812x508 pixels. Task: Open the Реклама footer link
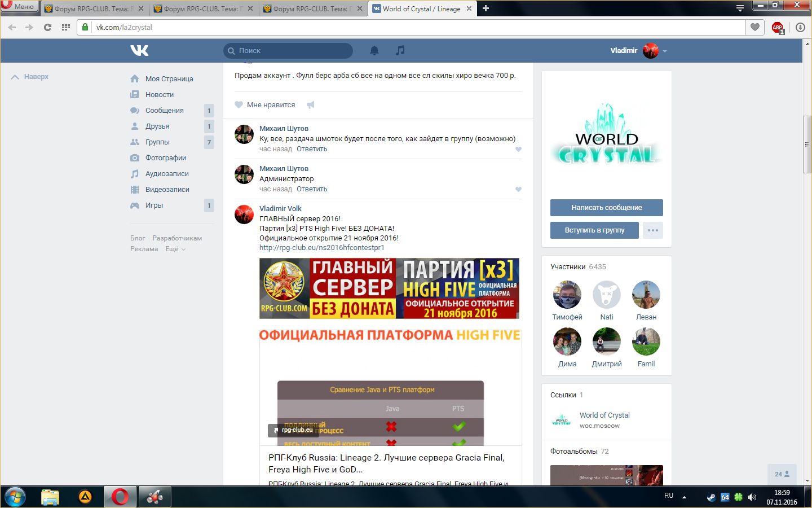[144, 249]
